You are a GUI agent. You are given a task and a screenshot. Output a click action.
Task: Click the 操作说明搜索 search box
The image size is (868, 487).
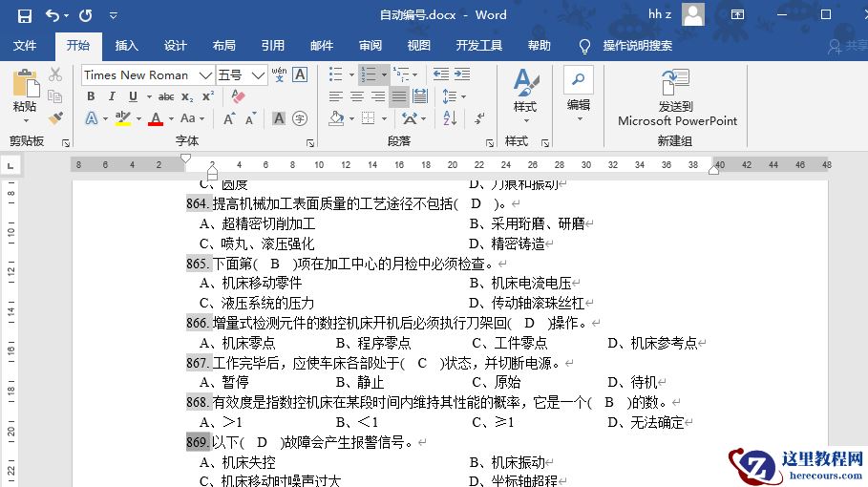(637, 46)
